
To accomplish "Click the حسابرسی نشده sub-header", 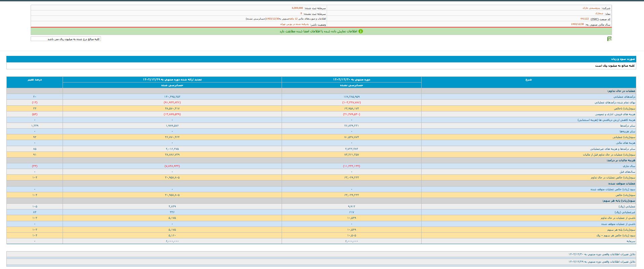I will tap(352, 85).
